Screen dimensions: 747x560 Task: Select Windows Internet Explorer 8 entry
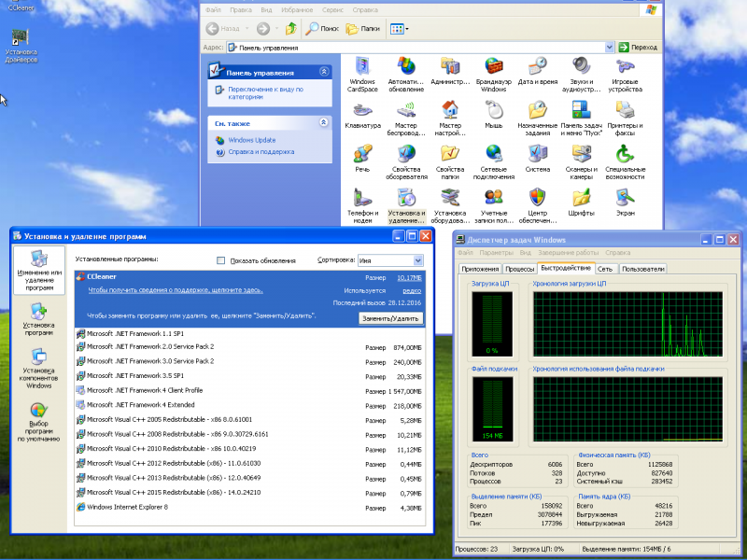pyautogui.click(x=249, y=507)
